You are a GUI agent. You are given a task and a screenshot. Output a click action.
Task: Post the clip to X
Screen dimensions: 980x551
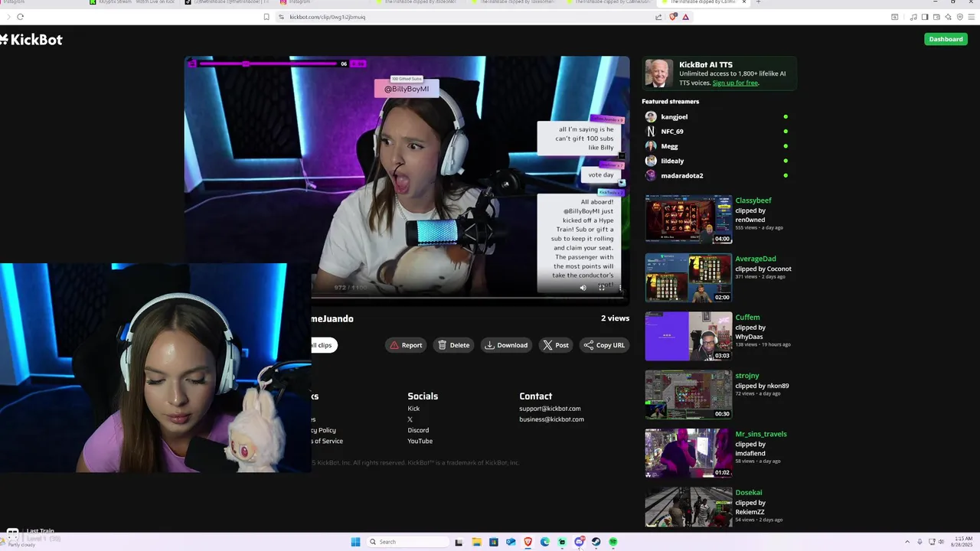556,345
